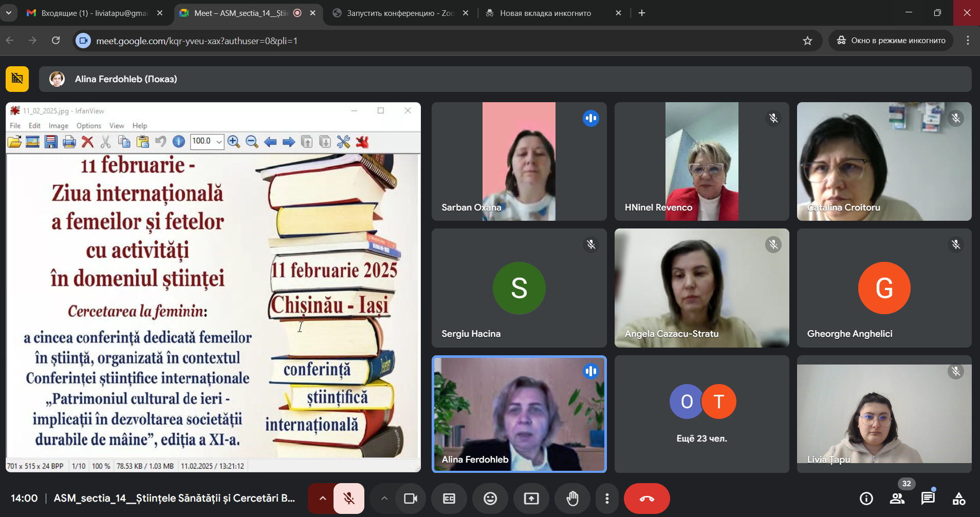Click the red leave call button
The width and height of the screenshot is (980, 517).
click(646, 499)
